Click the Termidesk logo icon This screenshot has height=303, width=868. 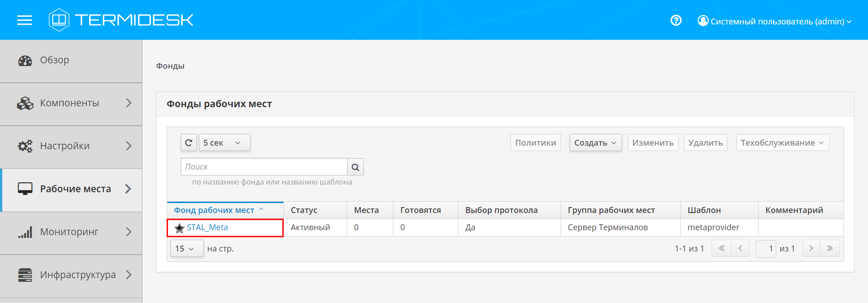pos(59,20)
